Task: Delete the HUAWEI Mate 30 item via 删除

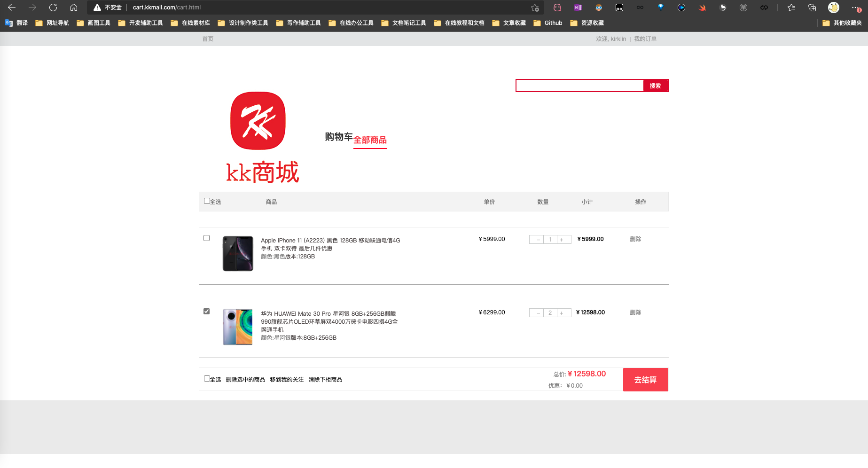Action: coord(635,312)
